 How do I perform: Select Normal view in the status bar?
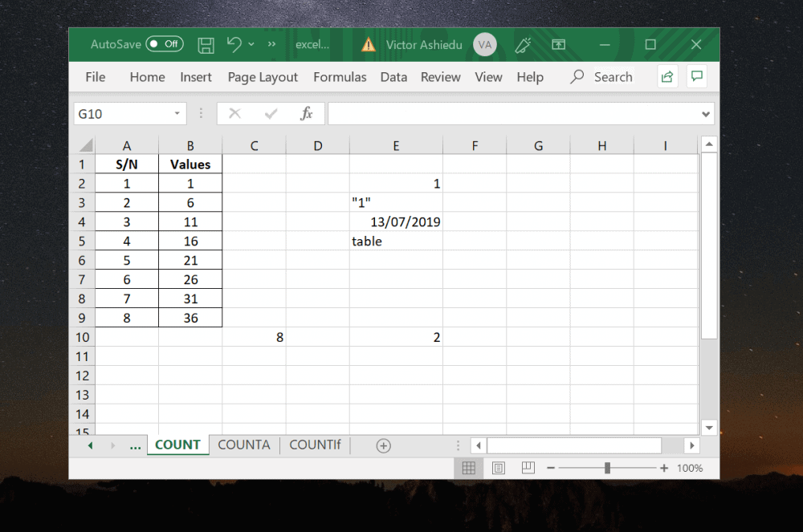(468, 469)
